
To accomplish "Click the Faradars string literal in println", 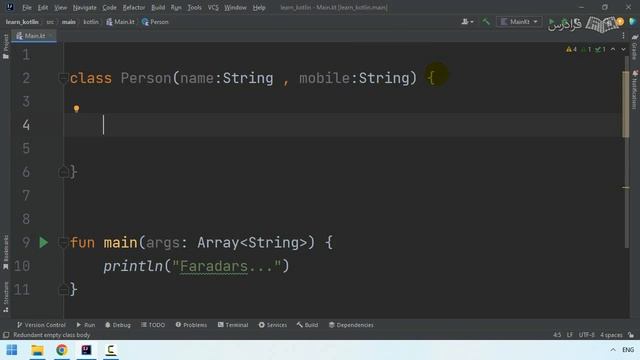I will pyautogui.click(x=227, y=266).
